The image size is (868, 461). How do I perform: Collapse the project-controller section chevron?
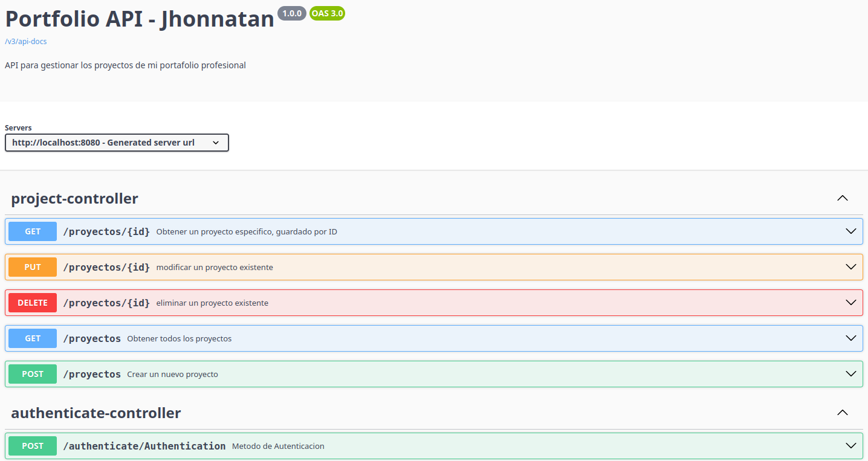tap(842, 198)
